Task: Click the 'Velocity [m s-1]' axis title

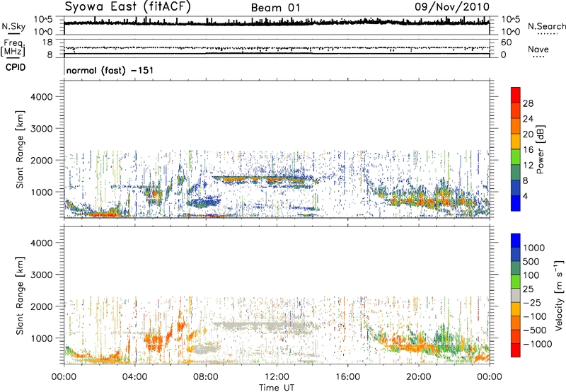Action: click(559, 295)
